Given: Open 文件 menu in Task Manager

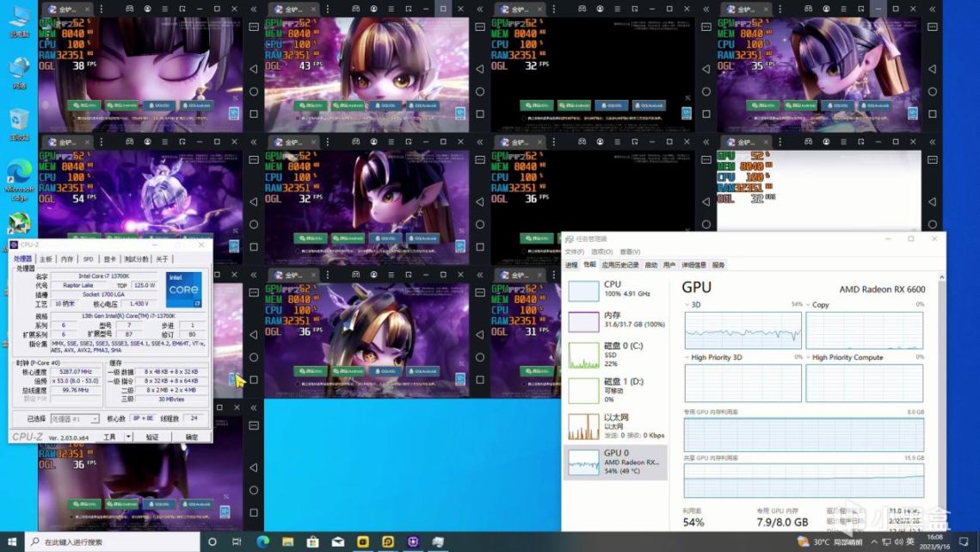Looking at the screenshot, I should click(x=574, y=251).
